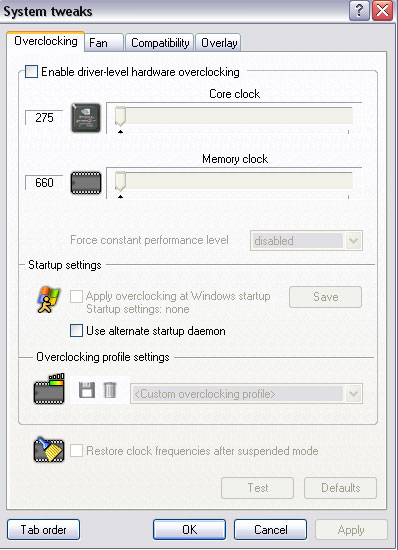Click the memory clock value field 660

pos(44,183)
